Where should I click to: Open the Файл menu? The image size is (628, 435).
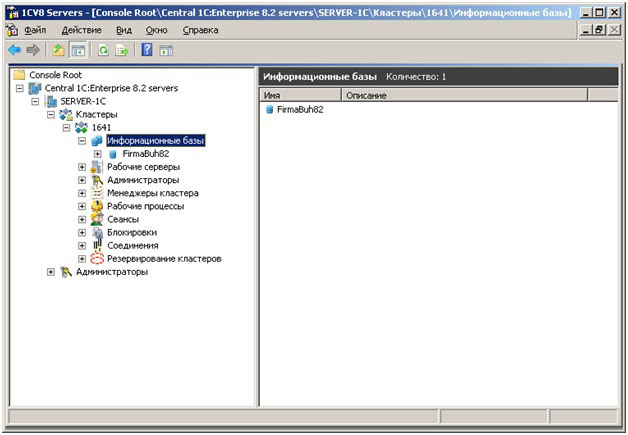35,30
